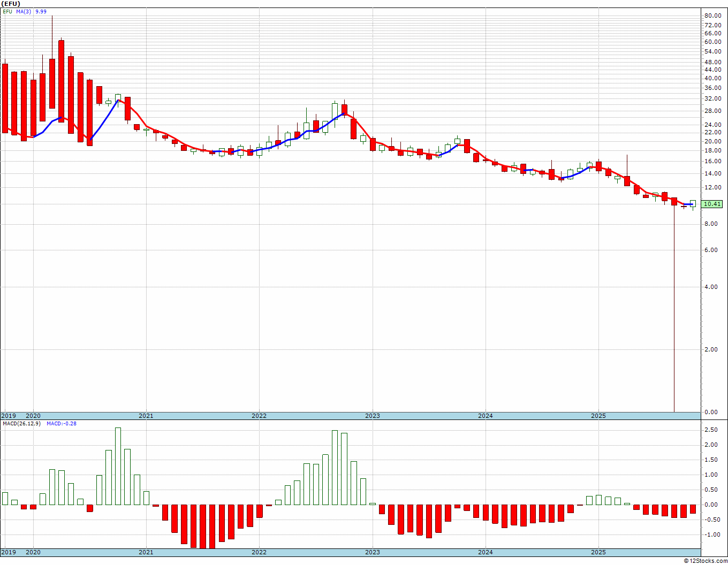
Task: Click the MACD:-0.28 value readout
Action: coord(62,424)
